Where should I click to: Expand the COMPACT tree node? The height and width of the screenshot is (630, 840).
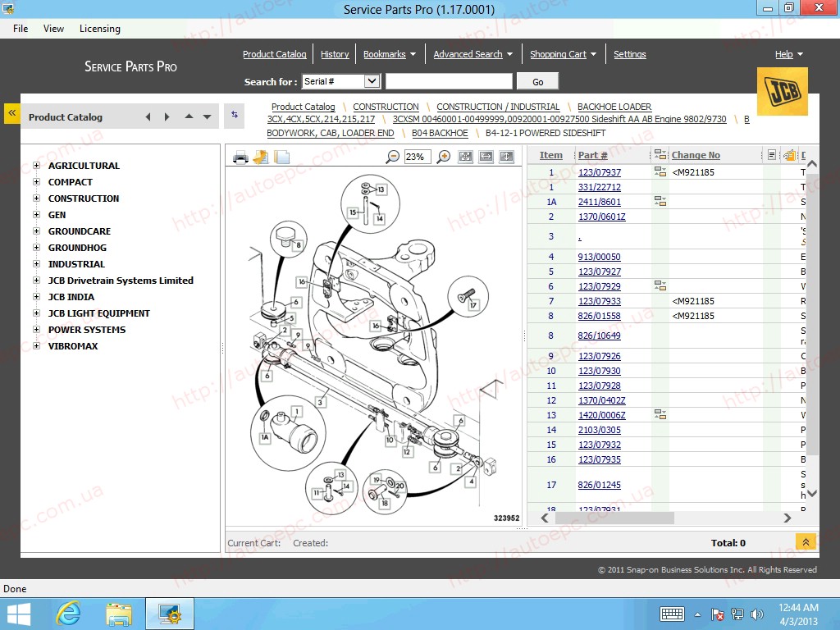click(x=36, y=181)
